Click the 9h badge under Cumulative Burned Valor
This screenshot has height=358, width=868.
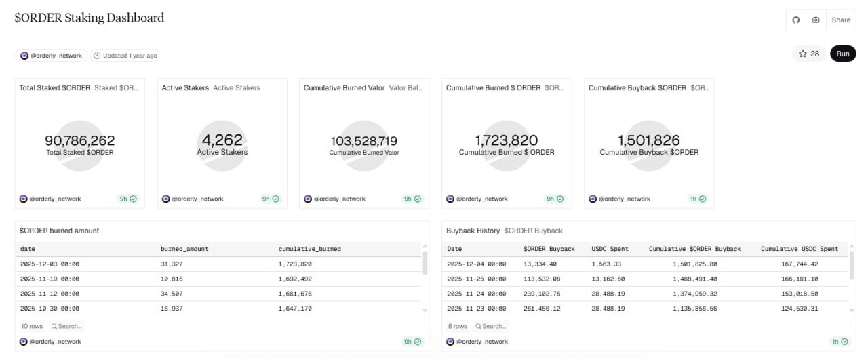(x=413, y=199)
